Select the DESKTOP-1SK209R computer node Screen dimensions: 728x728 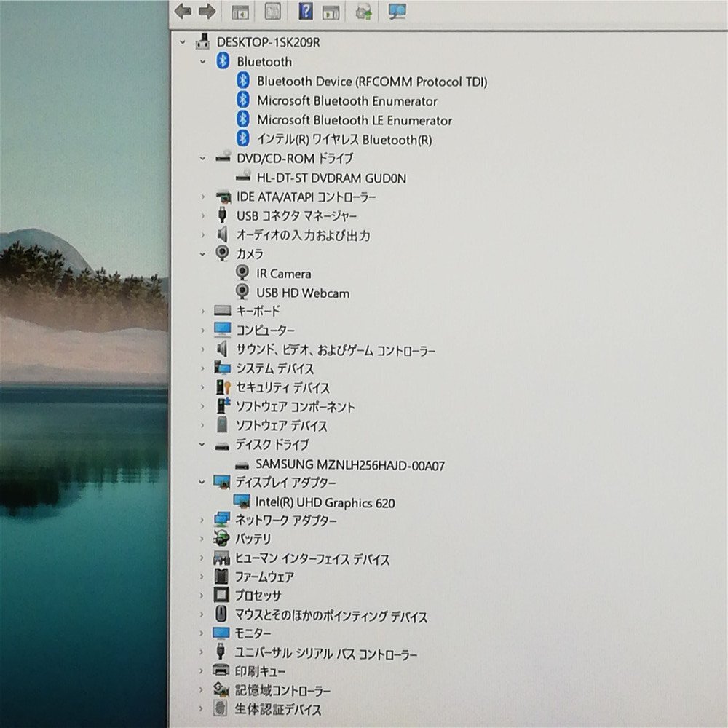(x=269, y=42)
